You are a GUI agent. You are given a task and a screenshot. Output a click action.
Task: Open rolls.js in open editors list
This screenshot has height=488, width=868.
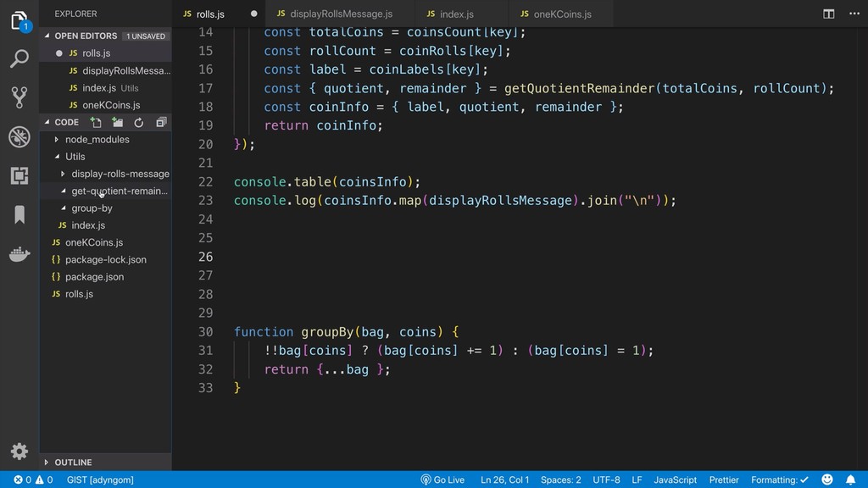tap(105, 53)
